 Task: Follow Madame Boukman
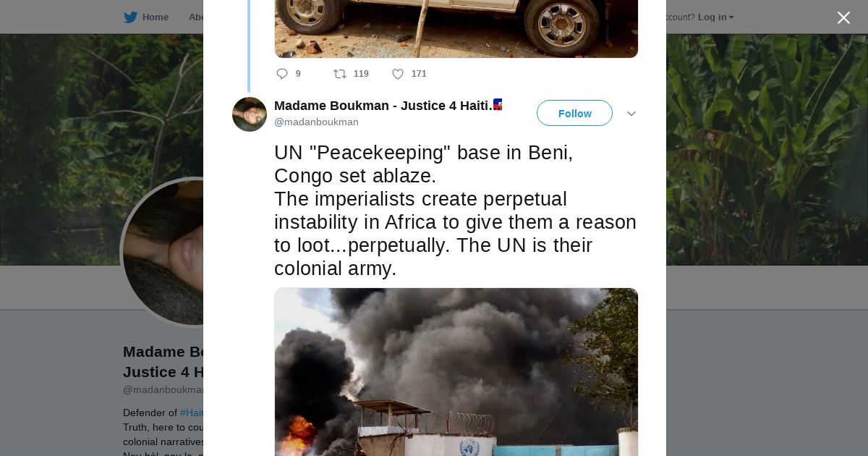[x=574, y=114]
